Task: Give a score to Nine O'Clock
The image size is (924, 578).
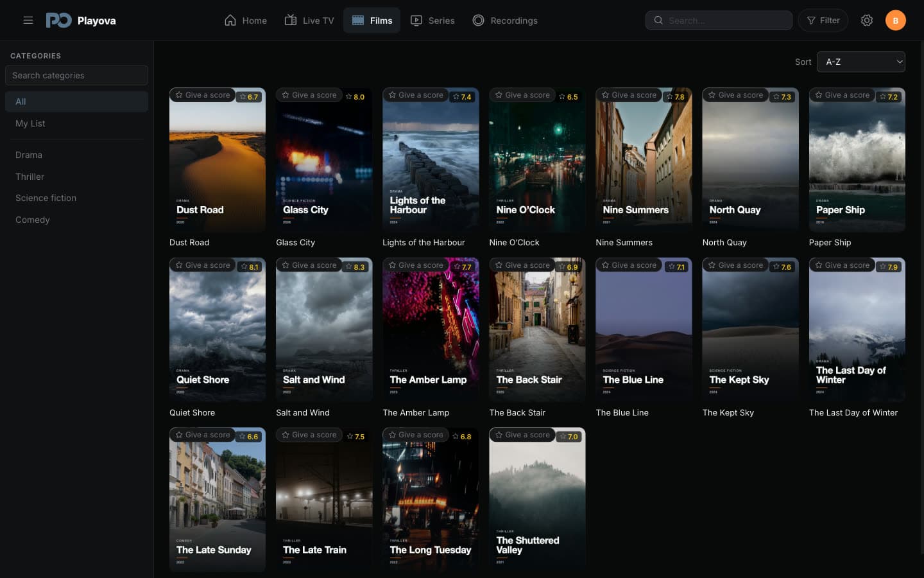Action: tap(522, 95)
